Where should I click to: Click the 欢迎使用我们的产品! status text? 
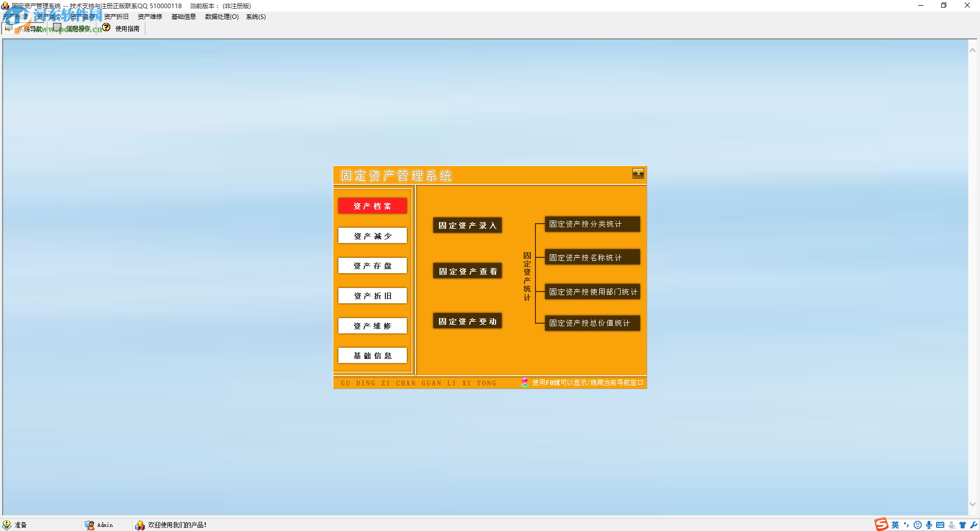tap(177, 525)
